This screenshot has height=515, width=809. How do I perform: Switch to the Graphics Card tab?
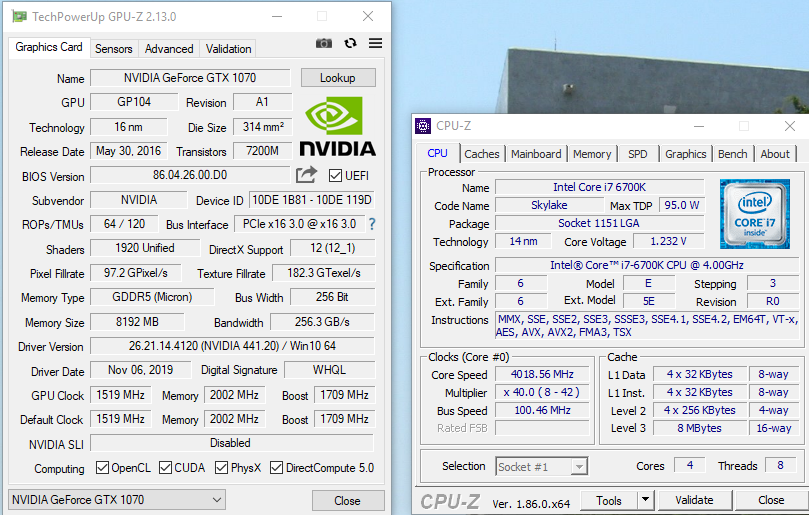pos(49,47)
